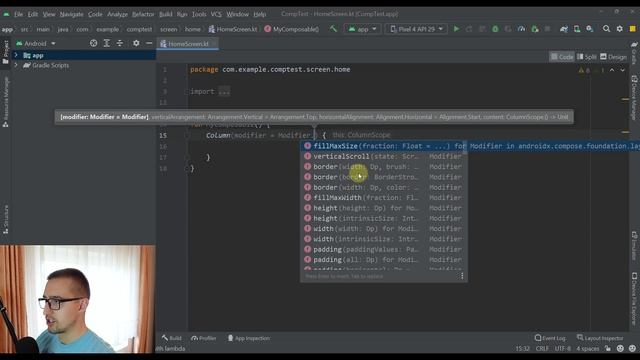640x360 pixels.
Task: Click the CRLF line separator indicator
Action: point(542,349)
